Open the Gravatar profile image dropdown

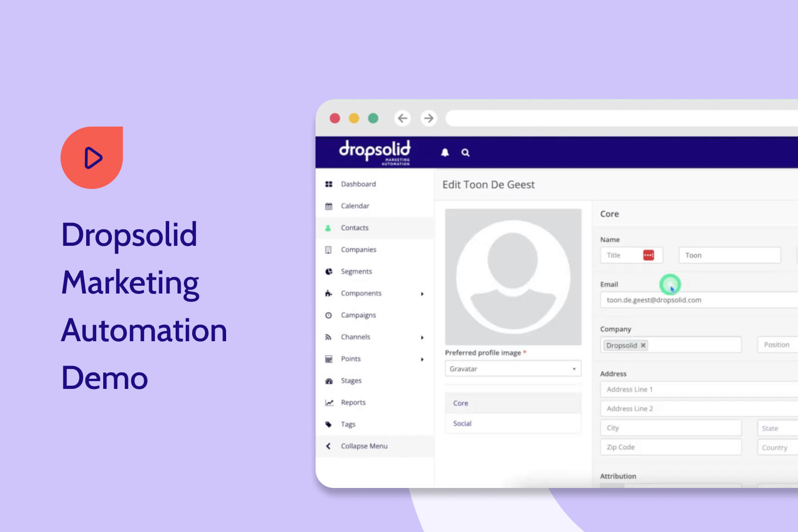(x=513, y=369)
